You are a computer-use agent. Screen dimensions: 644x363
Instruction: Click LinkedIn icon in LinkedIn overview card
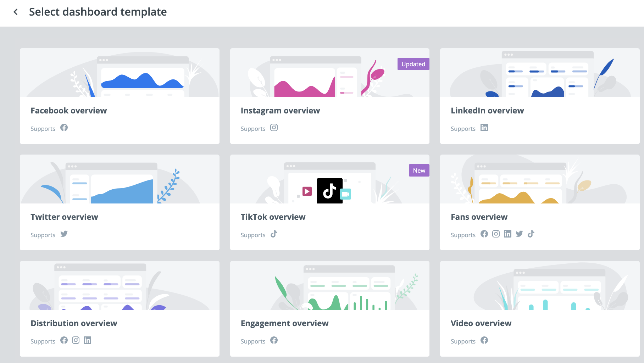(x=484, y=128)
